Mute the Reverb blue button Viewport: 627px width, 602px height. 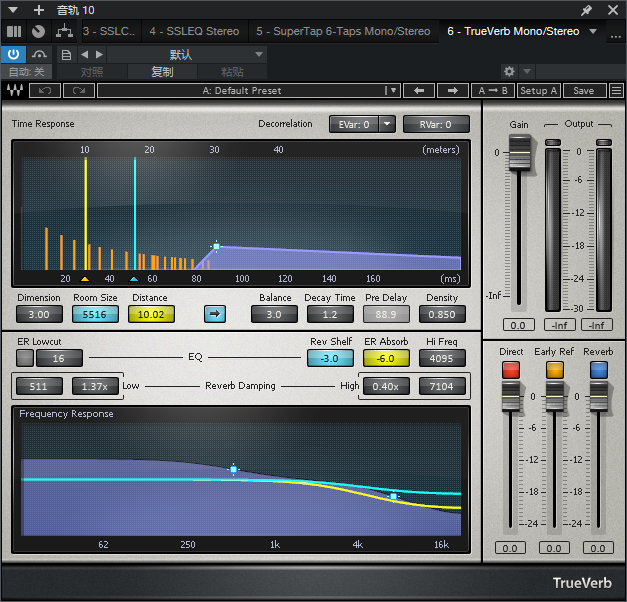click(x=599, y=370)
